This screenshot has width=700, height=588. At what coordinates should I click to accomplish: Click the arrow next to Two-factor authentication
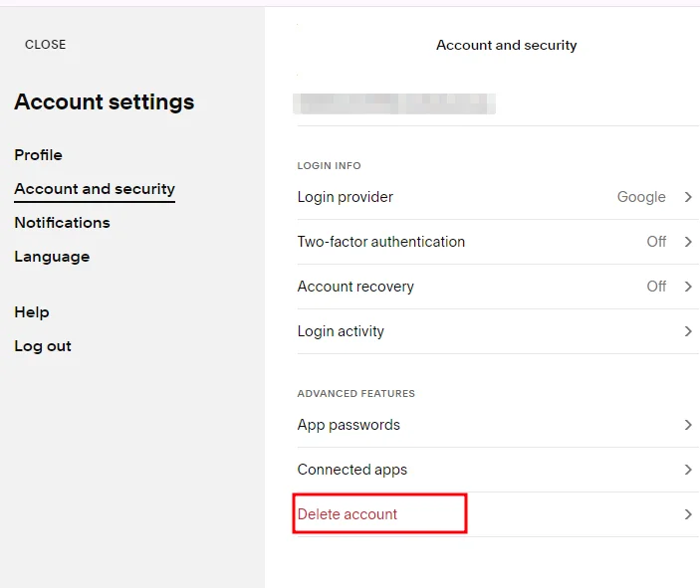[688, 242]
